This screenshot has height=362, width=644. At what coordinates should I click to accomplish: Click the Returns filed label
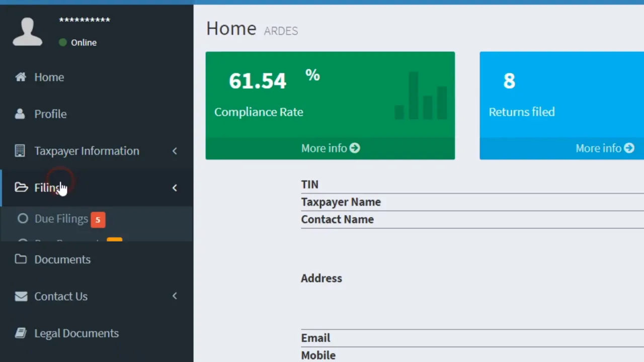522,112
